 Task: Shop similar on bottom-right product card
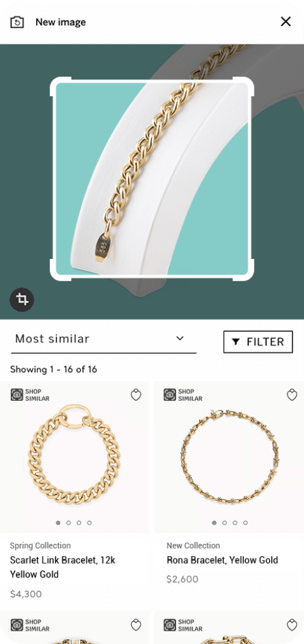point(183,626)
